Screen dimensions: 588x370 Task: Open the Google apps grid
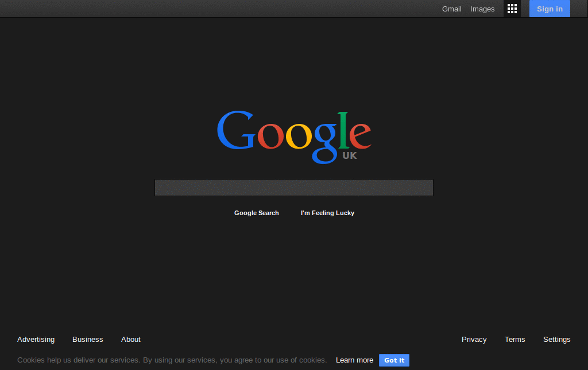[512, 9]
